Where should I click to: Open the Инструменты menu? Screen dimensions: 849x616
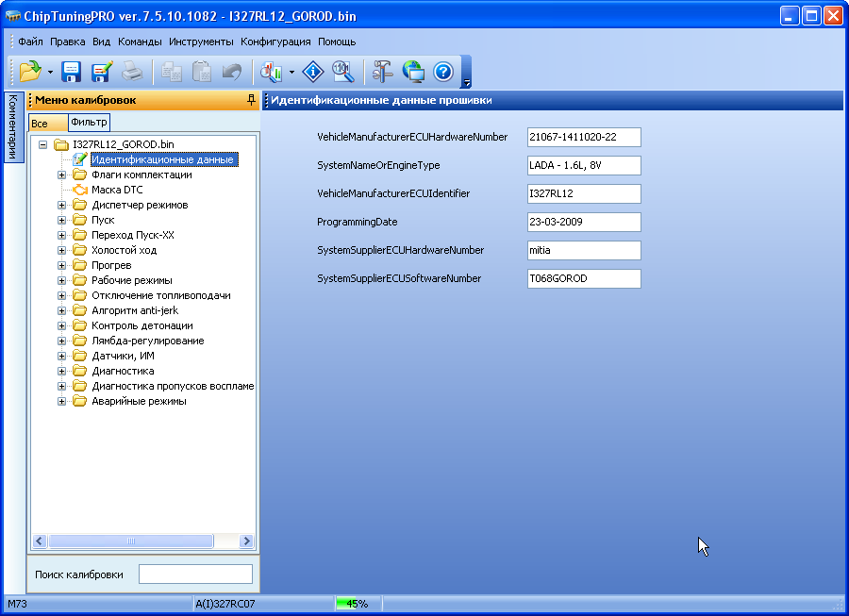click(x=201, y=42)
